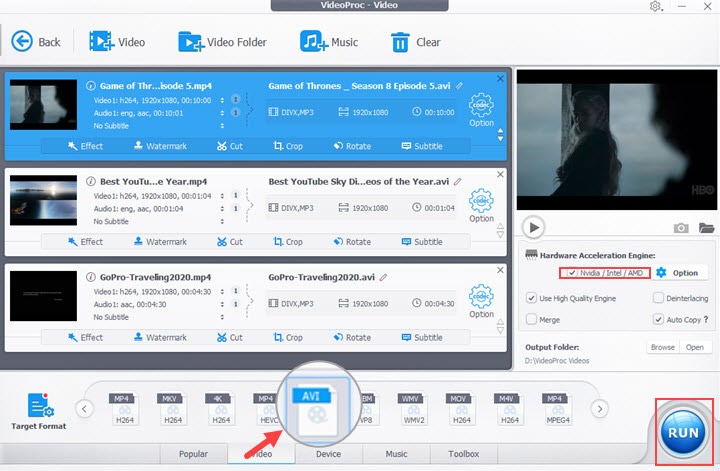Go Back using the arrow icon

[x=22, y=41]
